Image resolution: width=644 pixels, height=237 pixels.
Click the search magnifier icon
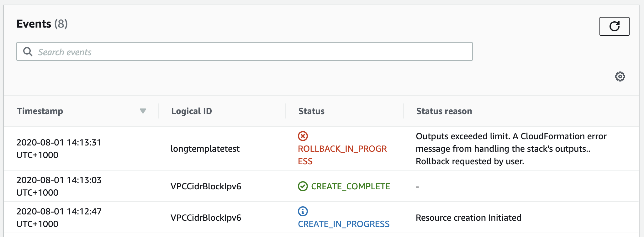click(x=28, y=52)
